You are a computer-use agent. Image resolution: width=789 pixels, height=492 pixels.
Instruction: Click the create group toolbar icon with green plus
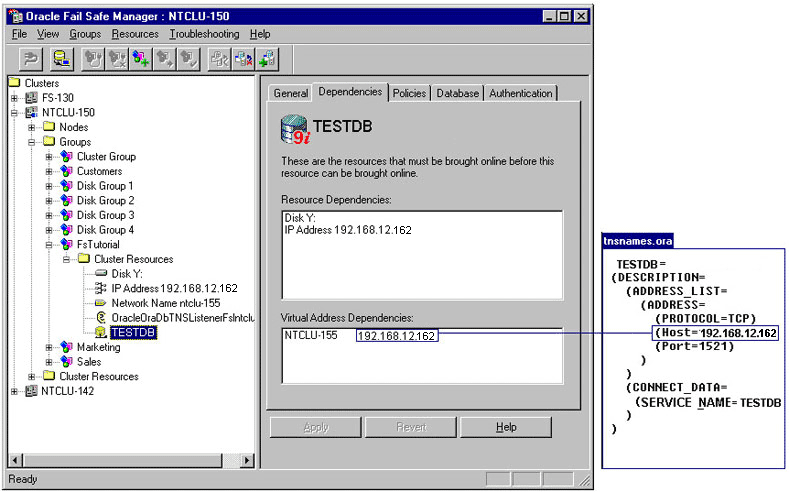coord(141,59)
